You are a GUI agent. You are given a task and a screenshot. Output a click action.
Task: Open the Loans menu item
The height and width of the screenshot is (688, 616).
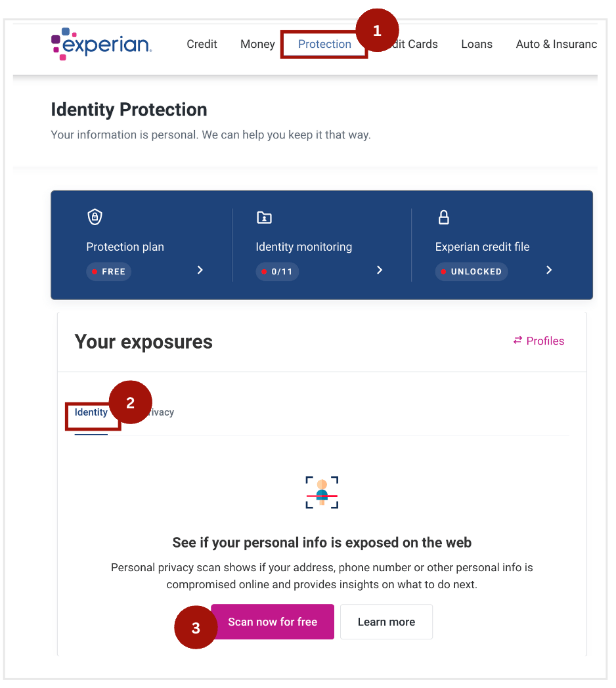[477, 44]
